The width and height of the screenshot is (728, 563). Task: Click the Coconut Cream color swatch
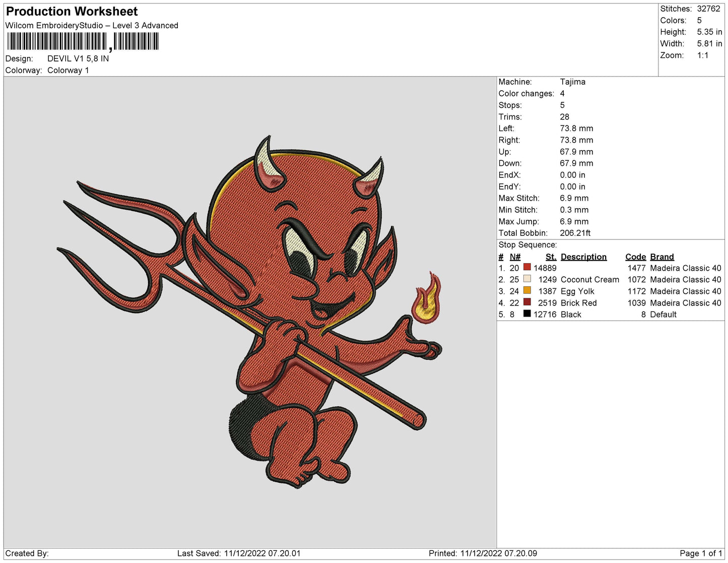(527, 279)
